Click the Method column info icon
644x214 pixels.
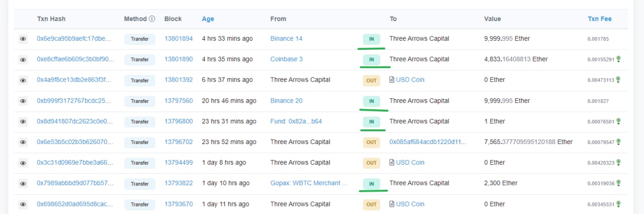pyautogui.click(x=152, y=19)
